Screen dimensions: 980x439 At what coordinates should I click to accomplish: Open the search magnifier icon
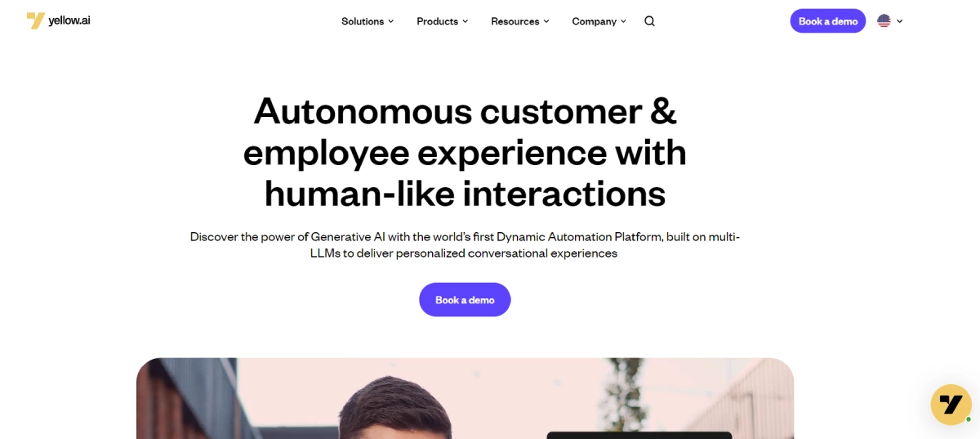coord(649,21)
